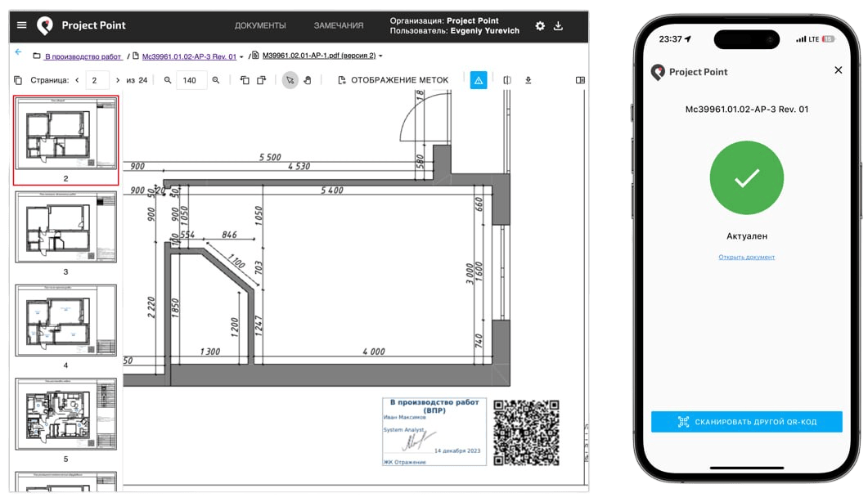Viewport: 868px width, 502px height.
Task: Go to the previous page with left chevron
Action: 77,80
